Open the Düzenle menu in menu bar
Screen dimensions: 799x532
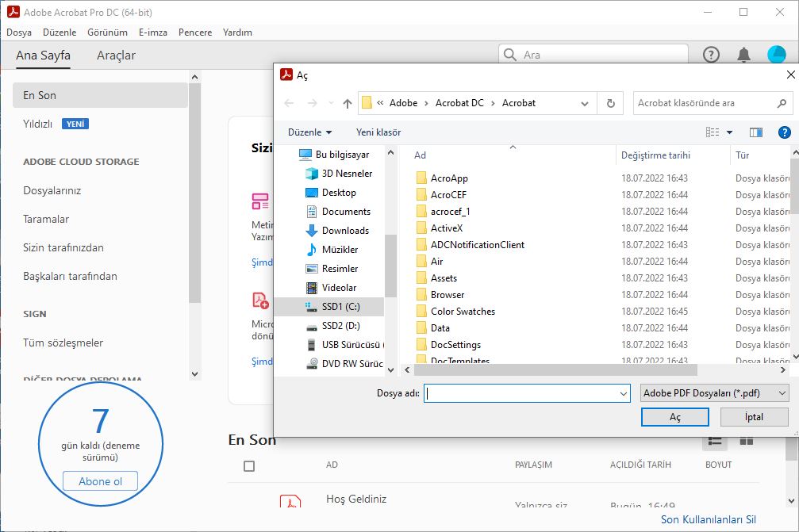pyautogui.click(x=60, y=32)
